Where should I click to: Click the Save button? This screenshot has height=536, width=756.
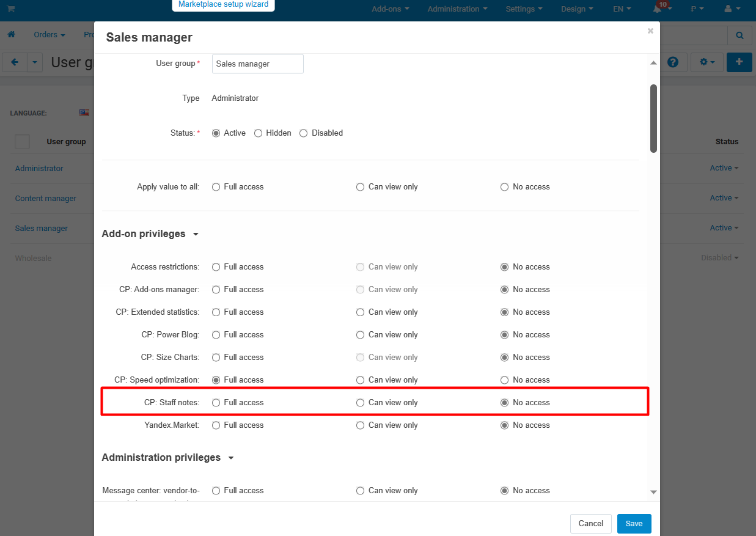634,524
